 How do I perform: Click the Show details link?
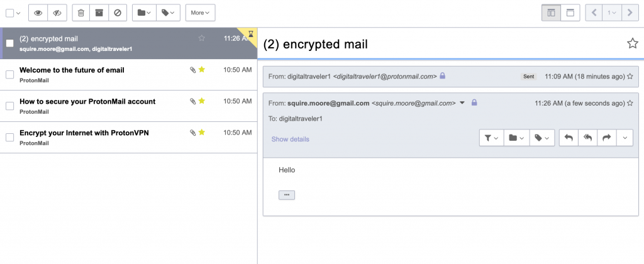tap(290, 139)
